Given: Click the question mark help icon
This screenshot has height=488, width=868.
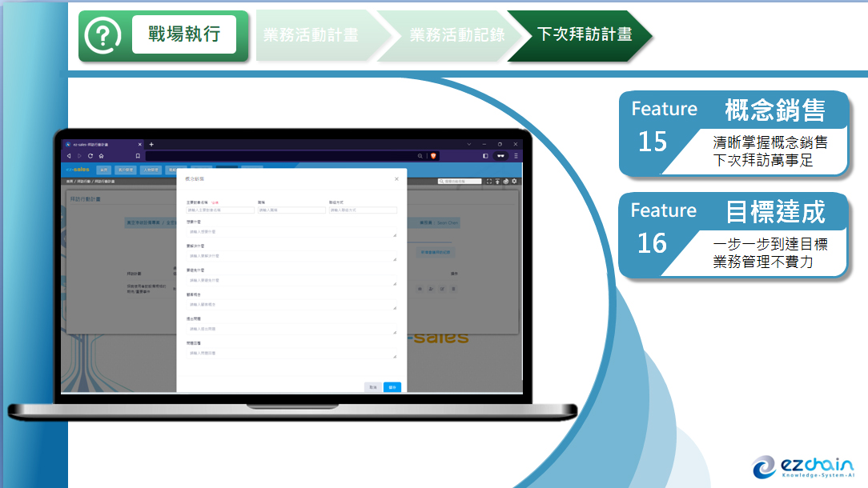Looking at the screenshot, I should pyautogui.click(x=103, y=35).
